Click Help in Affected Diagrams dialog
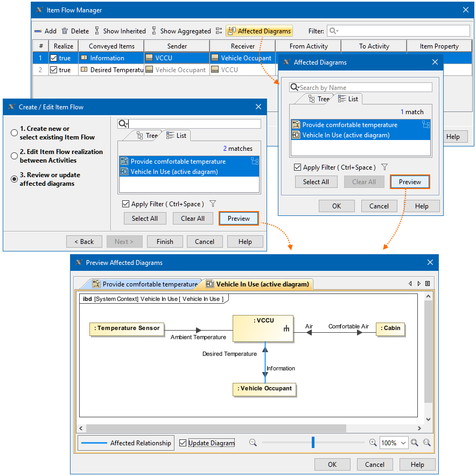This screenshot has width=476, height=476. 422,206
